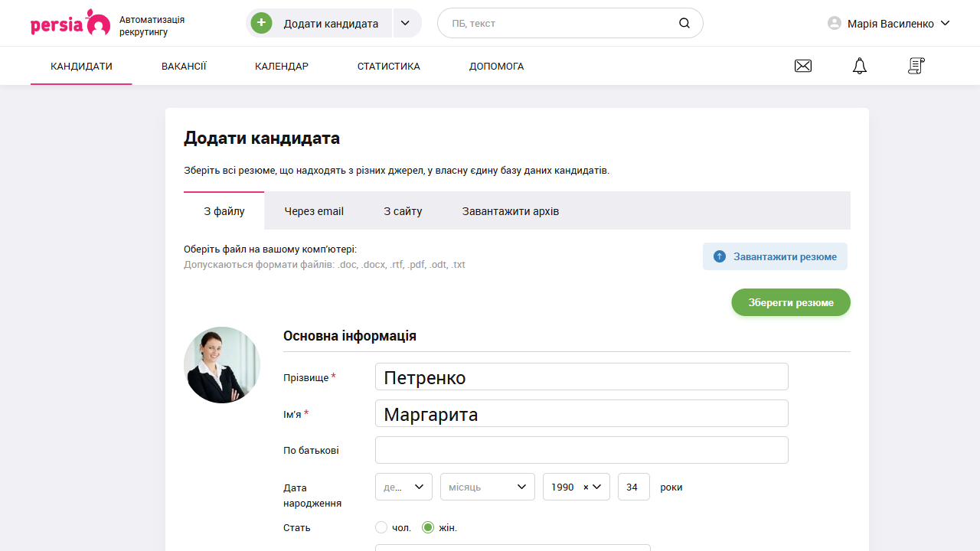Open the місяць dropdown

pyautogui.click(x=487, y=487)
